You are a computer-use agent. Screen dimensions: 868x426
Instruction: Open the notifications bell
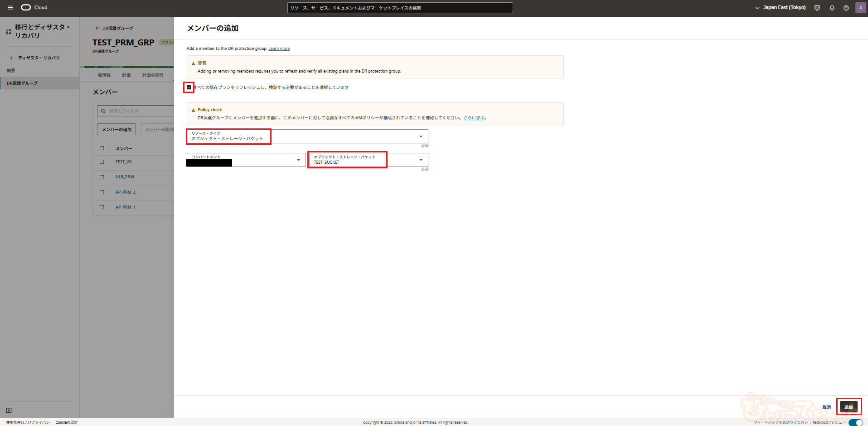tap(832, 8)
